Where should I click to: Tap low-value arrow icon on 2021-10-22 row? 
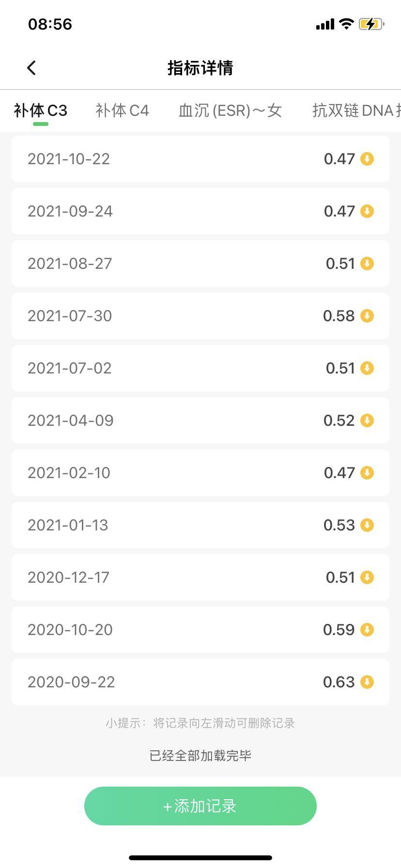coord(367,159)
